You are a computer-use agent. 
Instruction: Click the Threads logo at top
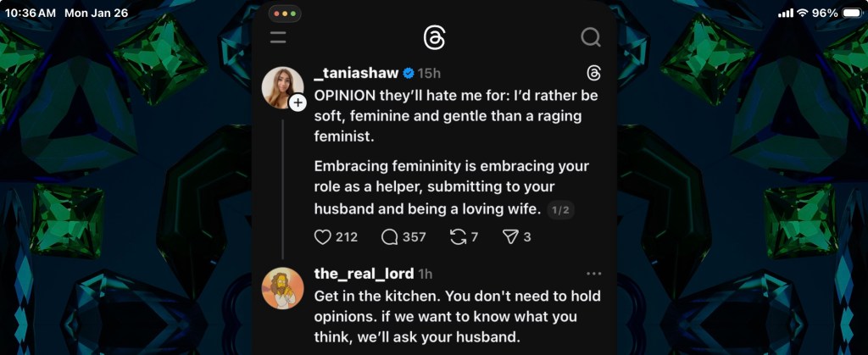[434, 37]
